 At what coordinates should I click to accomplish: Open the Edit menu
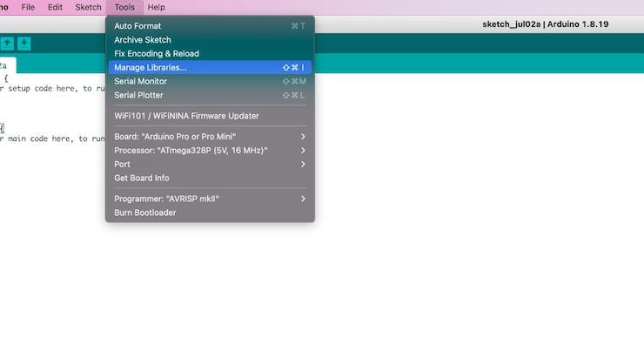tap(55, 7)
